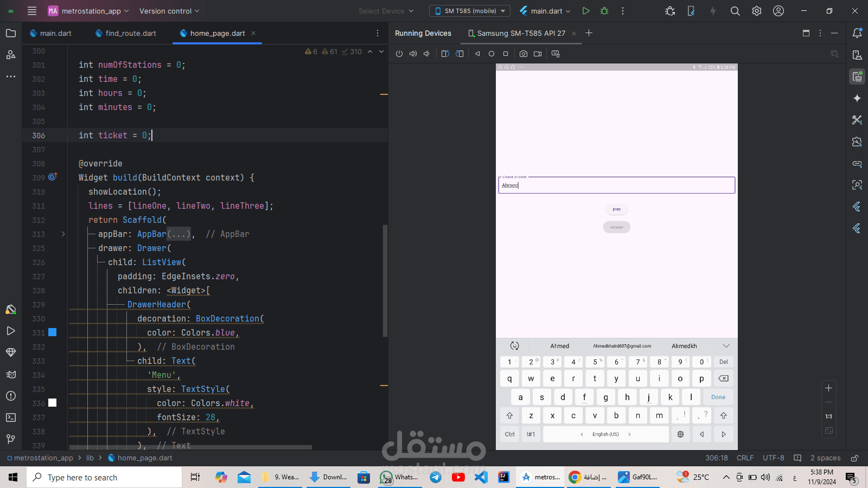
Task: Switch to find_route.dart editor tab
Action: pyautogui.click(x=125, y=33)
